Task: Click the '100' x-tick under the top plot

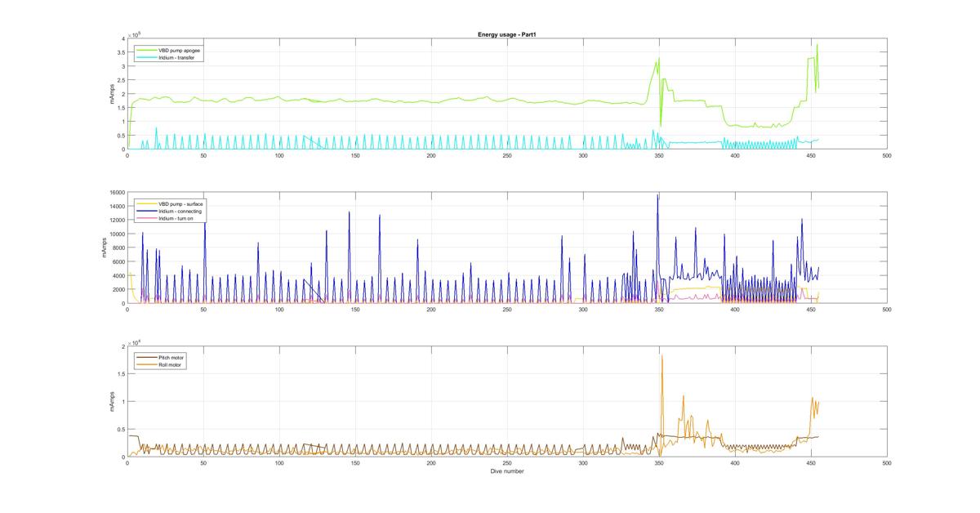Action: (279, 155)
